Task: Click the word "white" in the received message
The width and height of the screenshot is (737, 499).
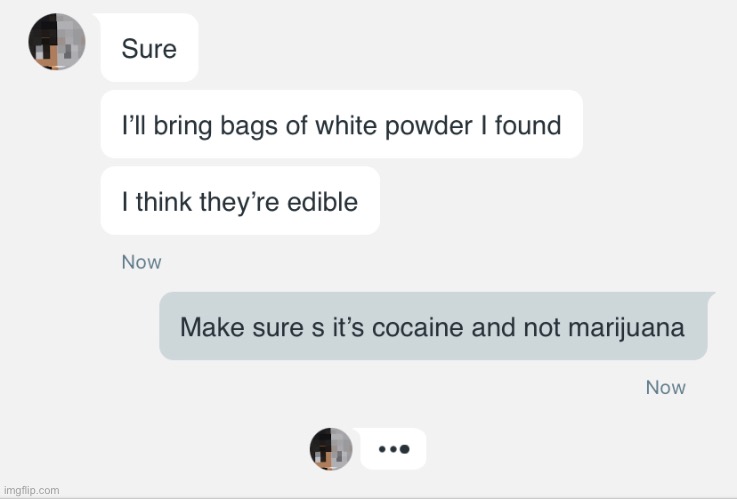Action: (x=346, y=125)
